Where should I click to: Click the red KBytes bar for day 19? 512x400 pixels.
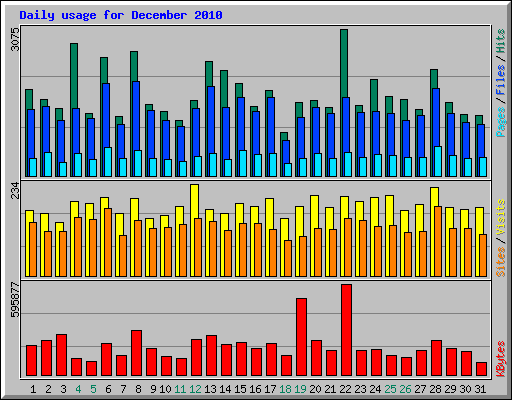tap(301, 337)
